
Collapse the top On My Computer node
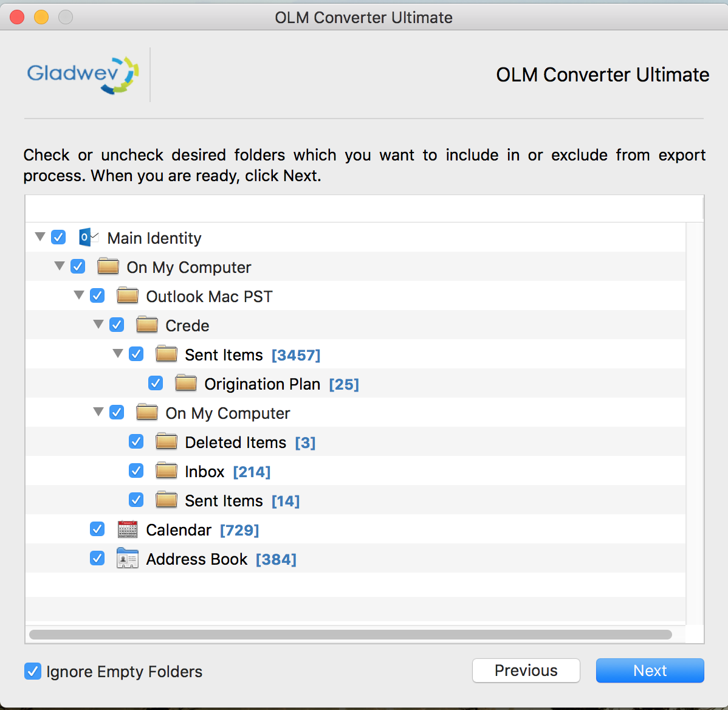60,266
